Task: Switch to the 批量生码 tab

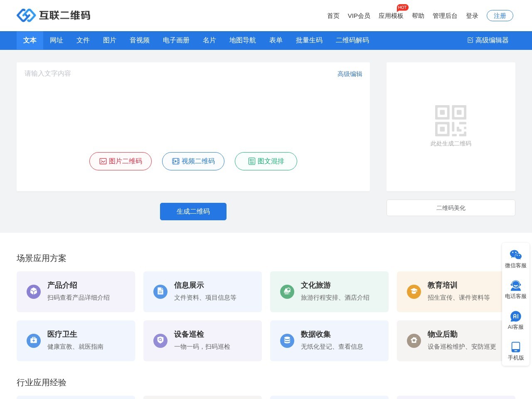Action: click(x=309, y=40)
